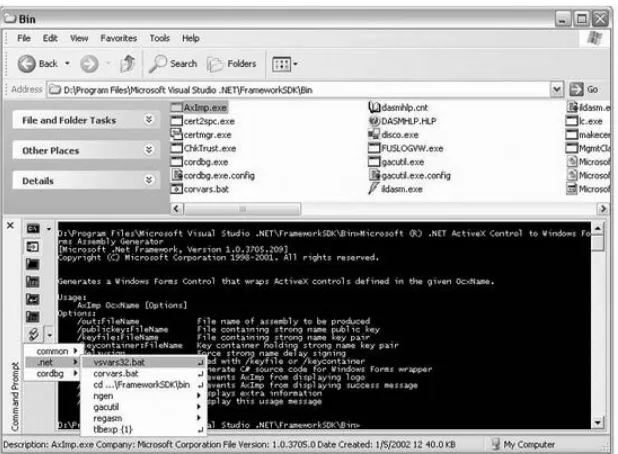The image size is (618, 454).
Task: Select the corvars.bat file icon
Action: click(177, 189)
